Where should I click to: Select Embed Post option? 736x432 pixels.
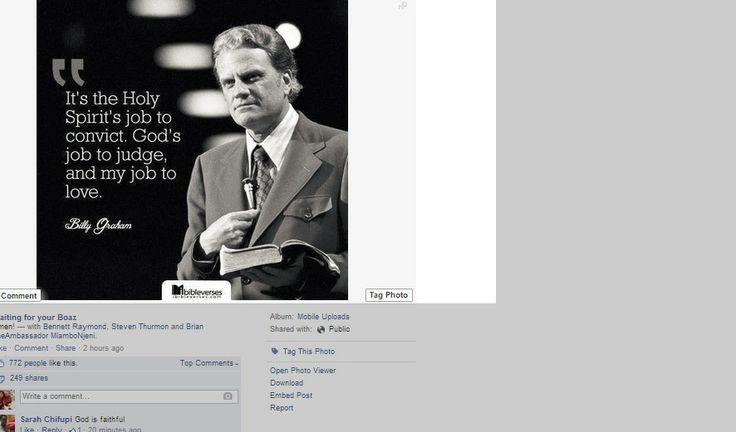click(291, 395)
